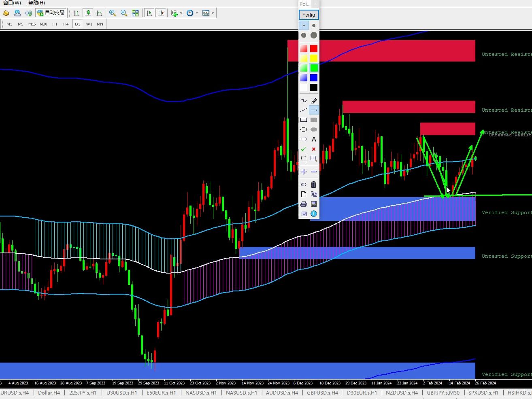The height and width of the screenshot is (399, 532).
Task: Select the medium dot pen size
Action: [x=304, y=35]
